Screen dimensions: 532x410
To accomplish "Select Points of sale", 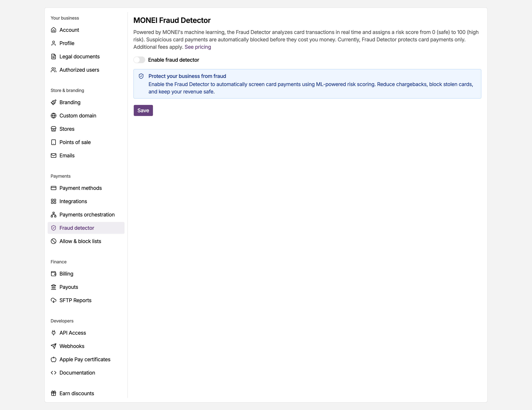I will 86,142.
